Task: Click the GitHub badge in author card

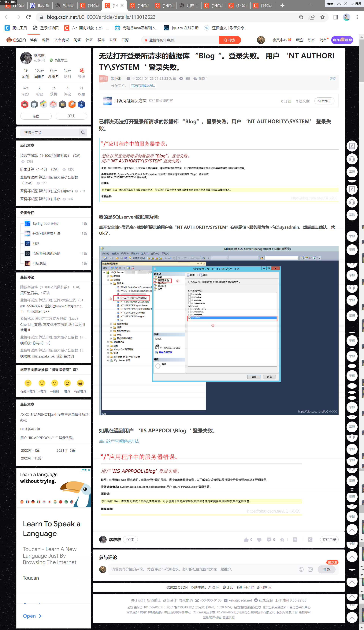Action: pyautogui.click(x=34, y=104)
